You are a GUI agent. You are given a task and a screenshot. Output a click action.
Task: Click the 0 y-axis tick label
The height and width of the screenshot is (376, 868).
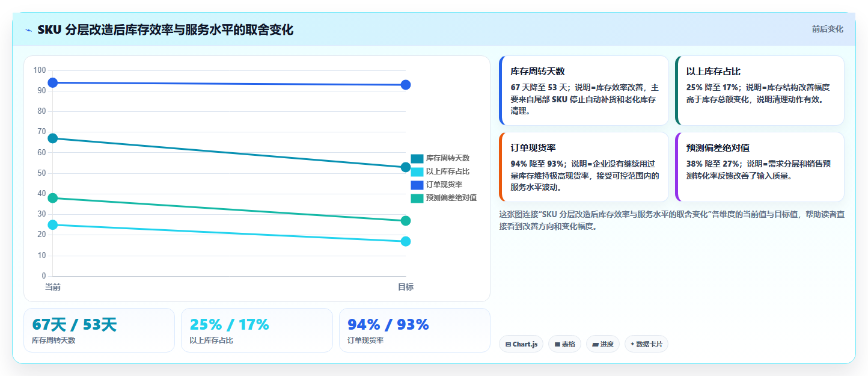[x=43, y=276]
